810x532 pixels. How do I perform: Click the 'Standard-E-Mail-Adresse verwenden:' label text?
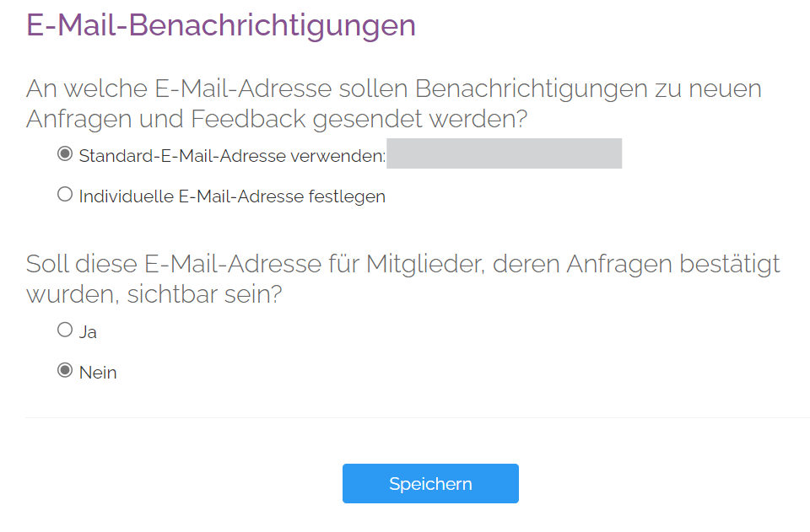[232, 156]
